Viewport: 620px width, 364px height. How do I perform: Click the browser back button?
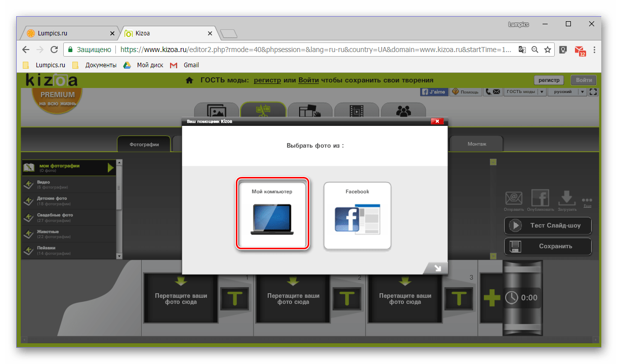[26, 50]
